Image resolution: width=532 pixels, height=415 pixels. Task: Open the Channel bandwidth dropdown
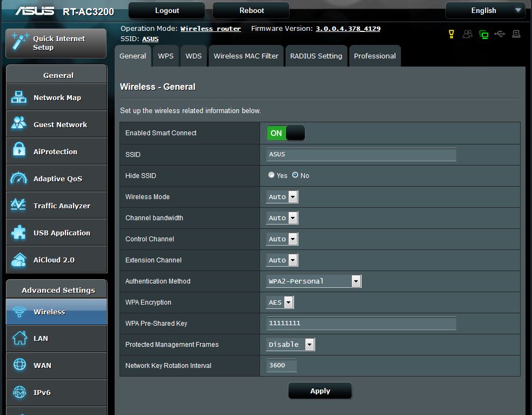(282, 218)
